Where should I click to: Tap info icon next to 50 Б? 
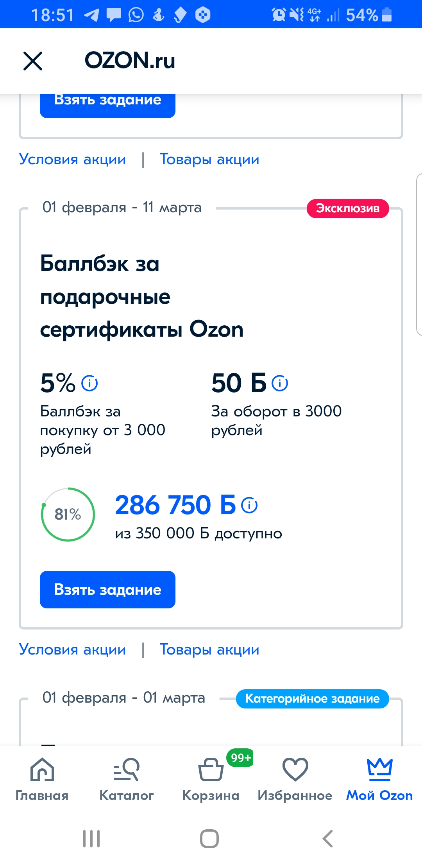point(280,383)
